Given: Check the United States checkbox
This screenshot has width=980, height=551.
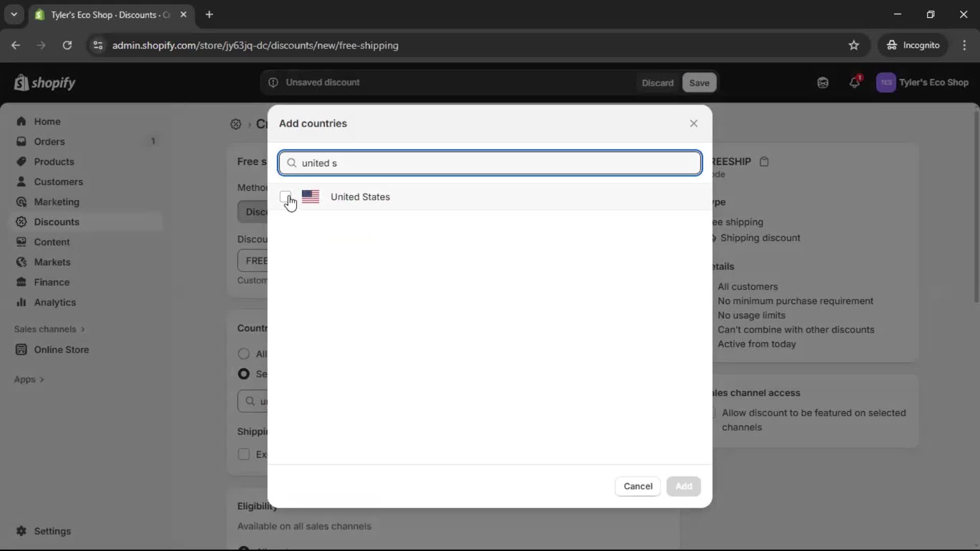Looking at the screenshot, I should coord(286,197).
